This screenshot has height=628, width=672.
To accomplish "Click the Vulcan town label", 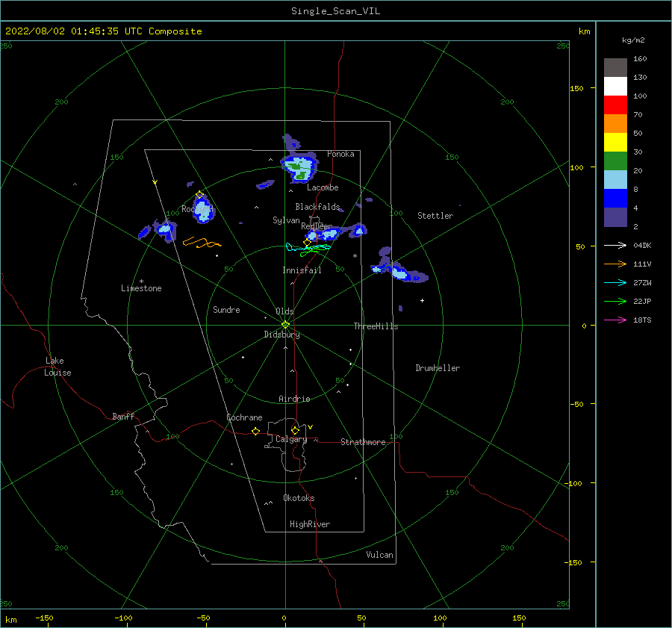I will coord(379,555).
